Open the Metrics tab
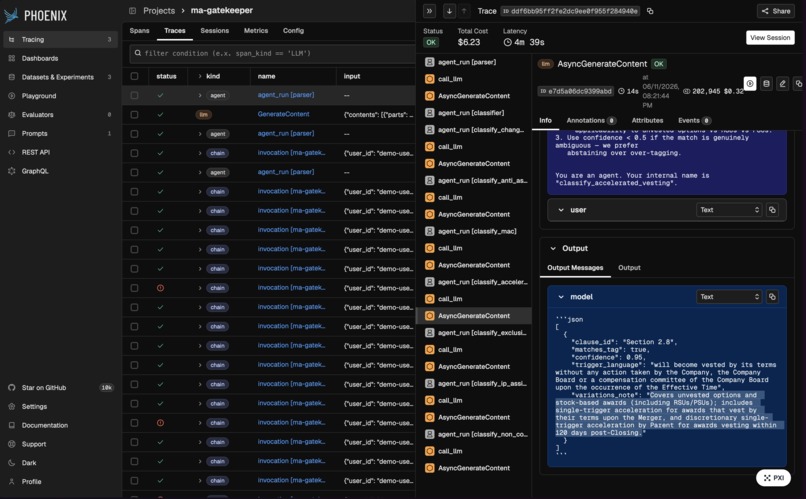806x499 pixels. 256,31
